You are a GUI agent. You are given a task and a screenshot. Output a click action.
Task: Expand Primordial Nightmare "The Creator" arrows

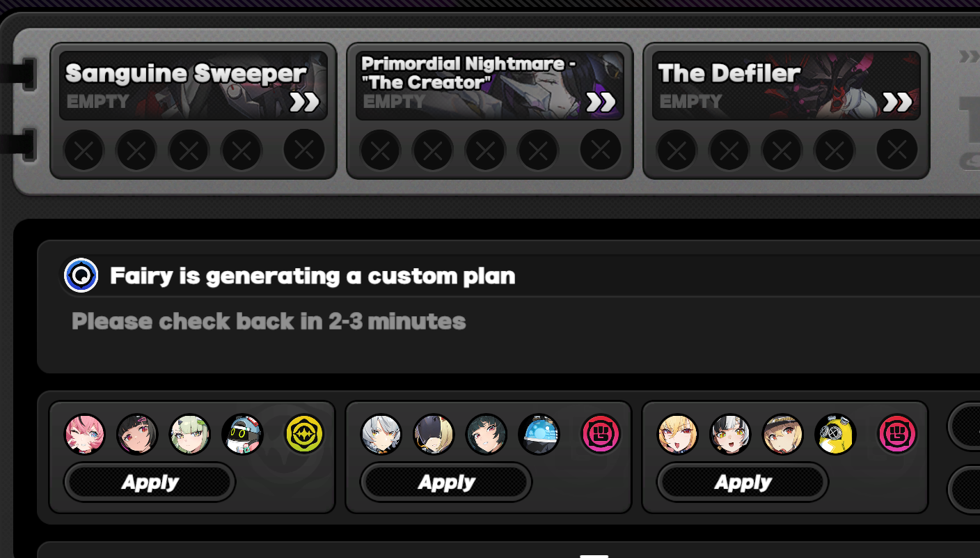[x=601, y=102]
